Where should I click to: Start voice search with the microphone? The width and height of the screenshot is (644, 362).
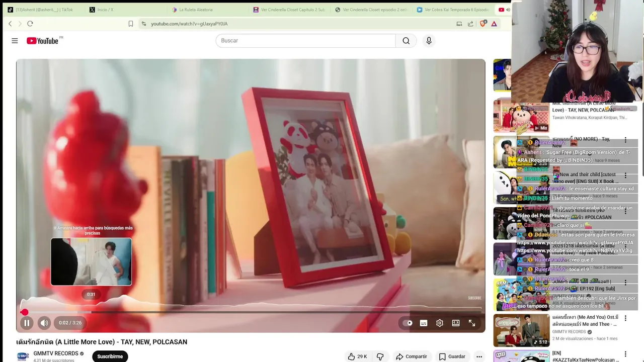coord(429,41)
